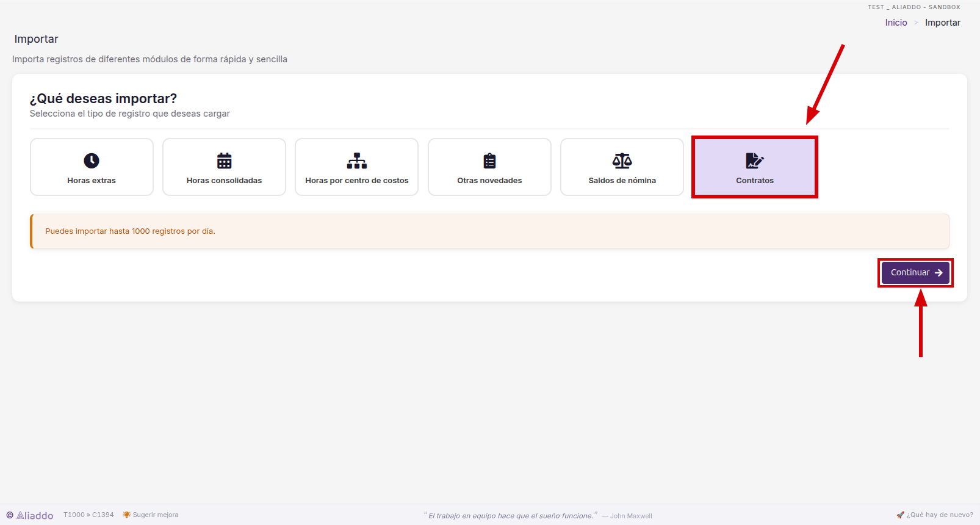Click the Selecciona el tipo de registro subtitle
The height and width of the screenshot is (525, 980).
[x=130, y=114]
